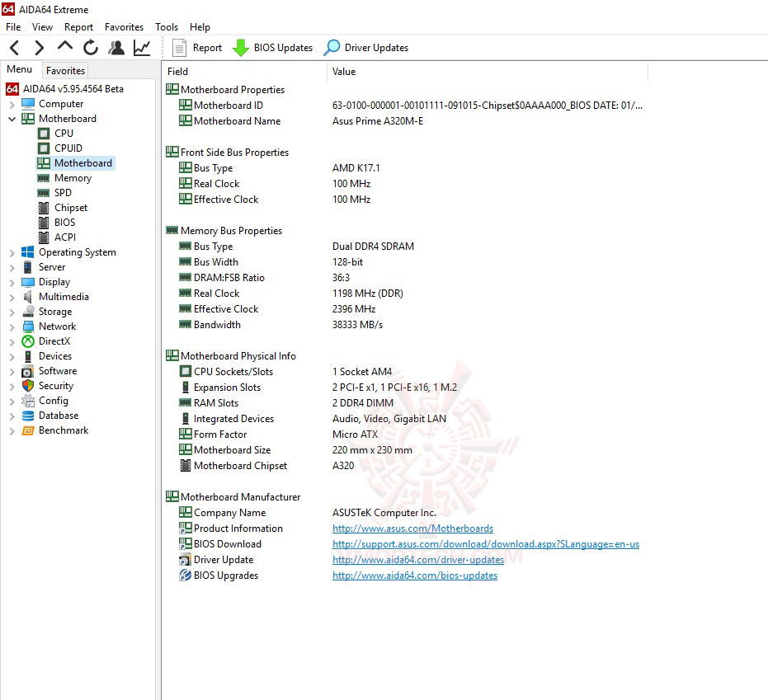The height and width of the screenshot is (700, 768).
Task: Click the back navigation arrow
Action: click(13, 47)
